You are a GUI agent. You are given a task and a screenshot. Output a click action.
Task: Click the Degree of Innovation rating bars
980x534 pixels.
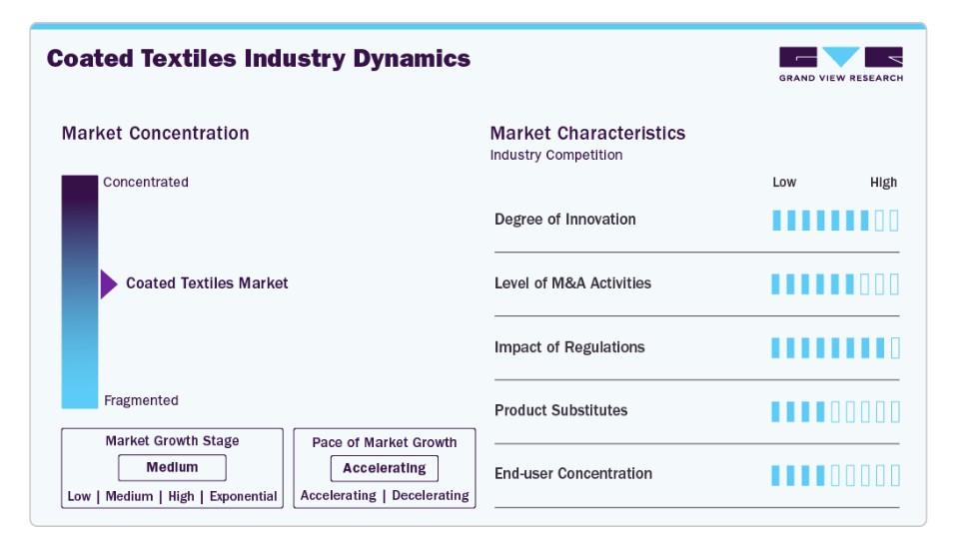click(835, 221)
